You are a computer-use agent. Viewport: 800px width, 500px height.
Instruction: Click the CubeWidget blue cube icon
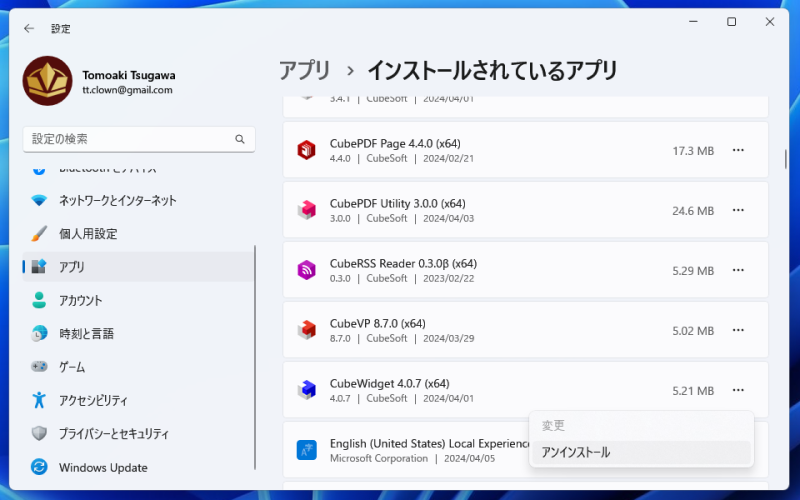(307, 390)
